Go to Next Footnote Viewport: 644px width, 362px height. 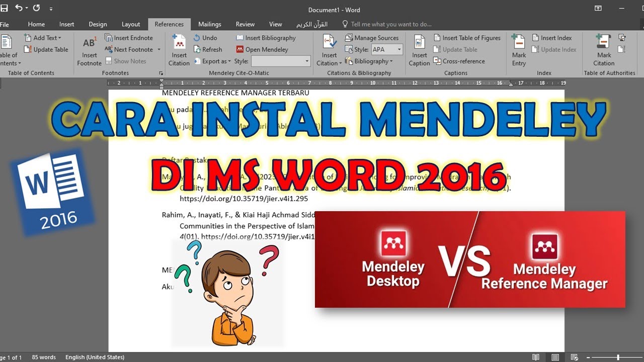click(x=129, y=49)
